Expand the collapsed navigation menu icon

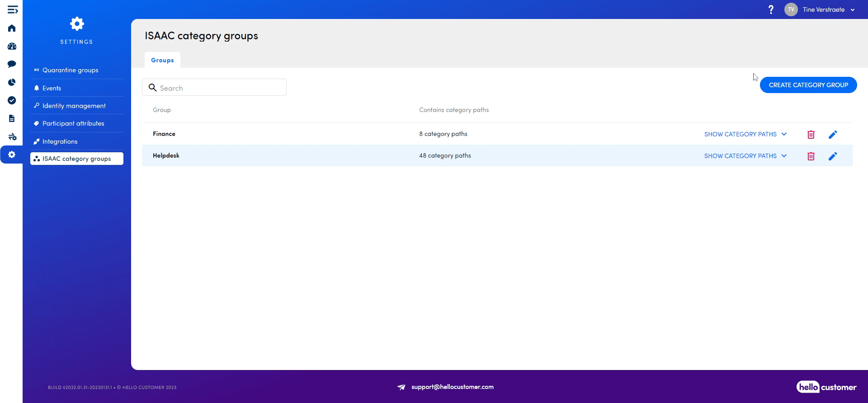[13, 9]
